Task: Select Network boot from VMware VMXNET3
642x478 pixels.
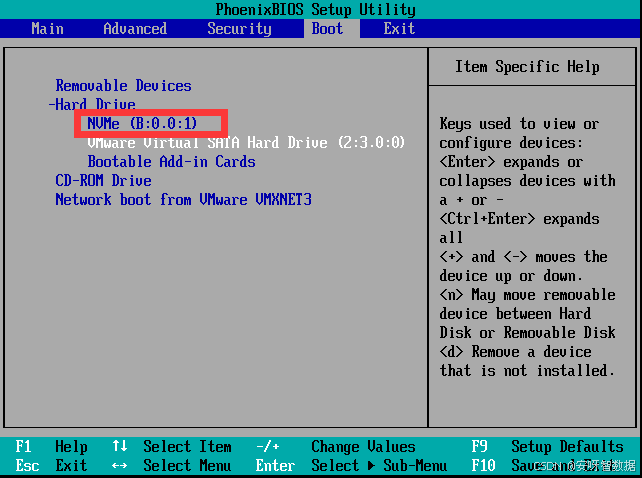Action: click(183, 199)
